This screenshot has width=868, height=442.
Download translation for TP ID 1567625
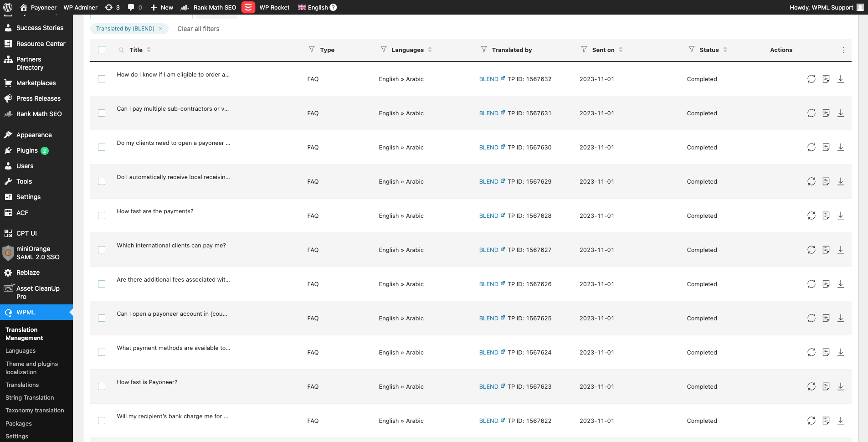tap(841, 318)
